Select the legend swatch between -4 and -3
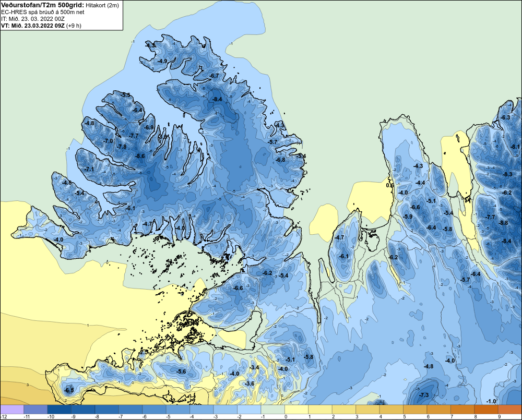Viewport: 522px width, 420px height. click(201, 409)
